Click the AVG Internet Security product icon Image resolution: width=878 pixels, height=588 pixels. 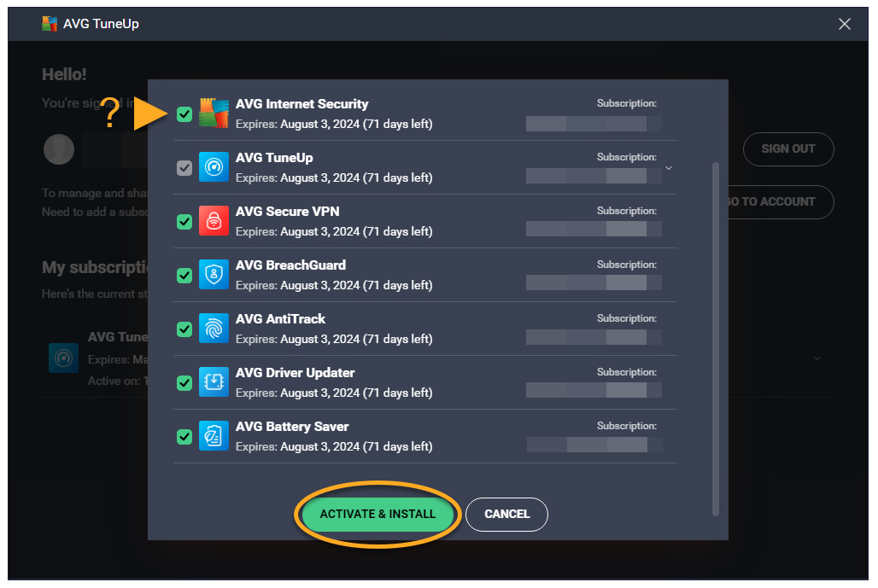[214, 114]
